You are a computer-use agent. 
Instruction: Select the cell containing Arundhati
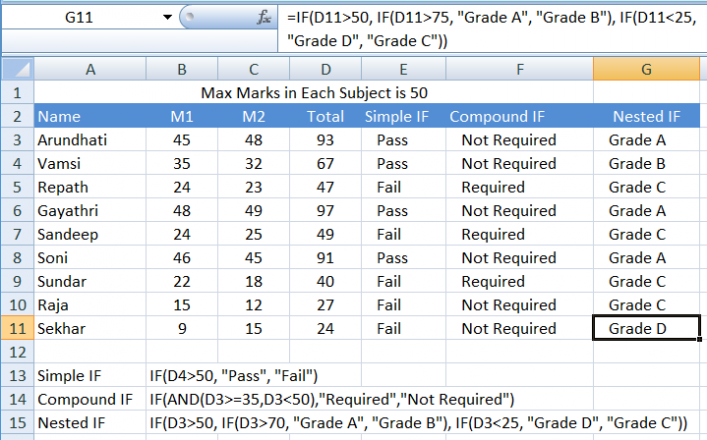point(90,140)
